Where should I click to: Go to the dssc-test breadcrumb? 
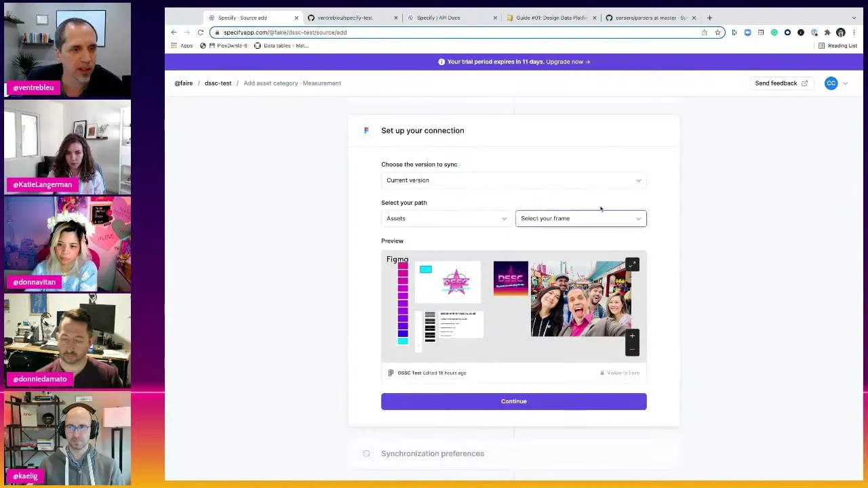point(218,83)
